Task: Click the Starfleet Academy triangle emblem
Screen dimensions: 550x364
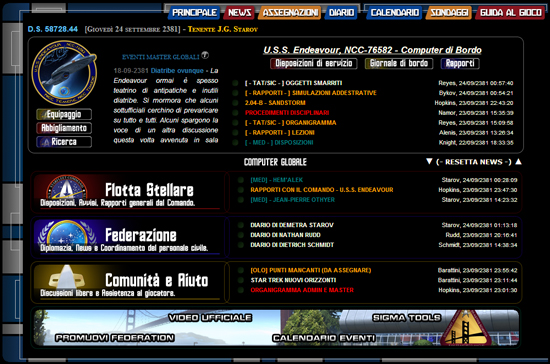Action: point(465,328)
